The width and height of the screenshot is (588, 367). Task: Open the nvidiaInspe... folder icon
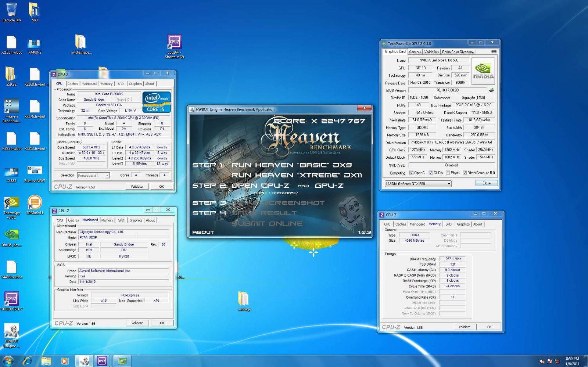(81, 44)
